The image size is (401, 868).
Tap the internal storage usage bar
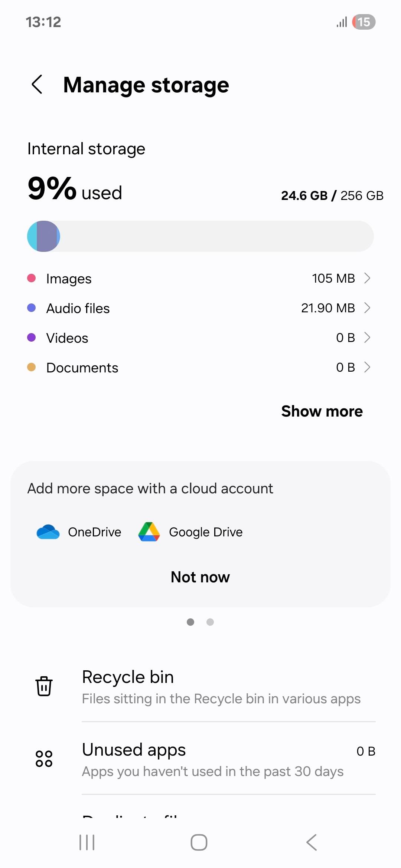click(x=200, y=236)
